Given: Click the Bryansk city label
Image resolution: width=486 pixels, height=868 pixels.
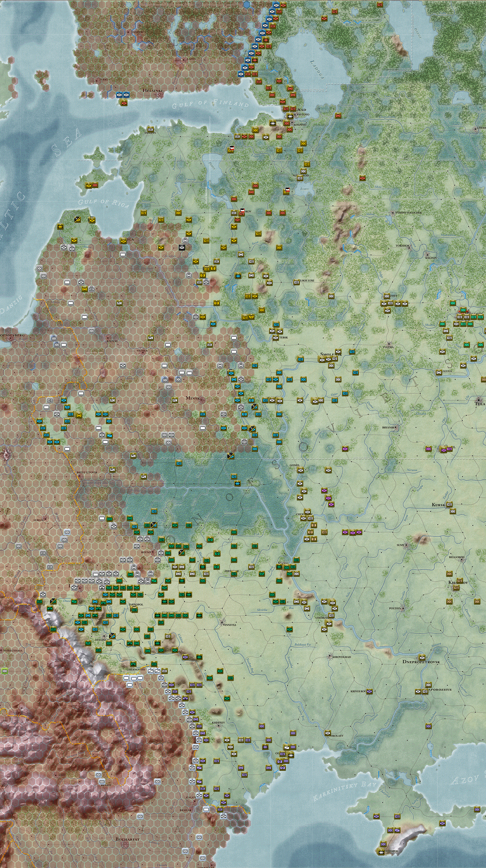Looking at the screenshot, I should click(388, 427).
